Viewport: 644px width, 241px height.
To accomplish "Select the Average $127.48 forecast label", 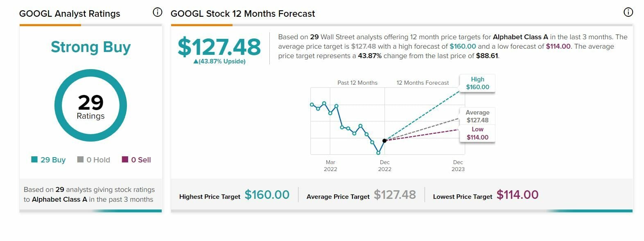I will pos(477,116).
